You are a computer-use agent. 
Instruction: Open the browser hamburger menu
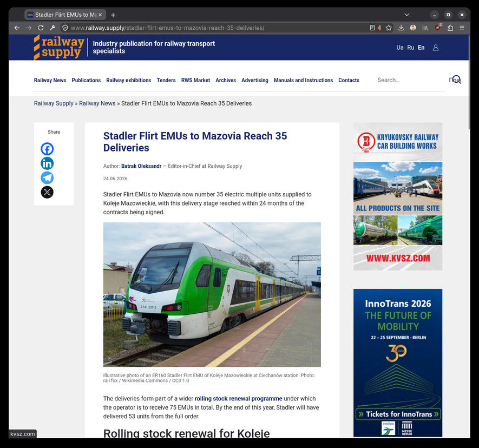tap(462, 28)
